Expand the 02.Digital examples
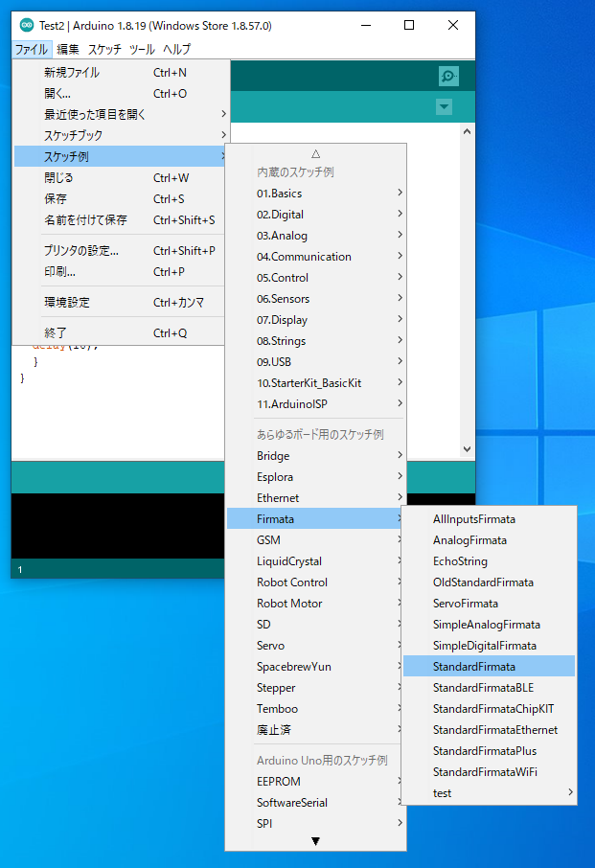 point(316,215)
